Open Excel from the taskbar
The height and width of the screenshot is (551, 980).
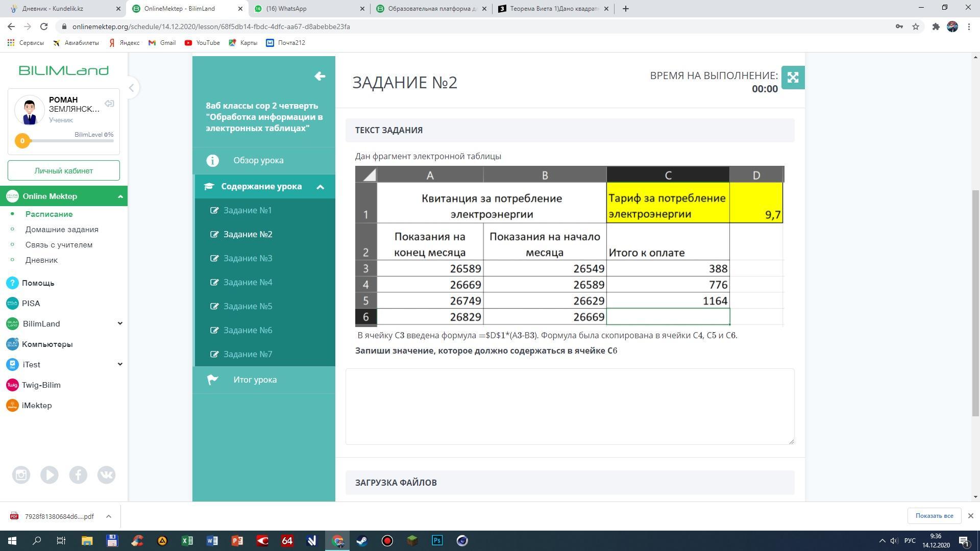click(187, 541)
